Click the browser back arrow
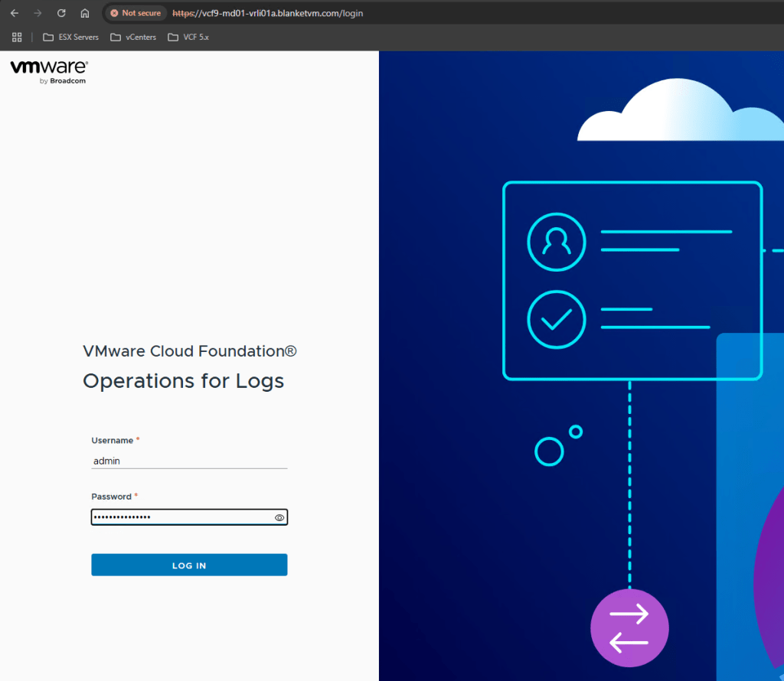This screenshot has width=784, height=681. (x=14, y=13)
